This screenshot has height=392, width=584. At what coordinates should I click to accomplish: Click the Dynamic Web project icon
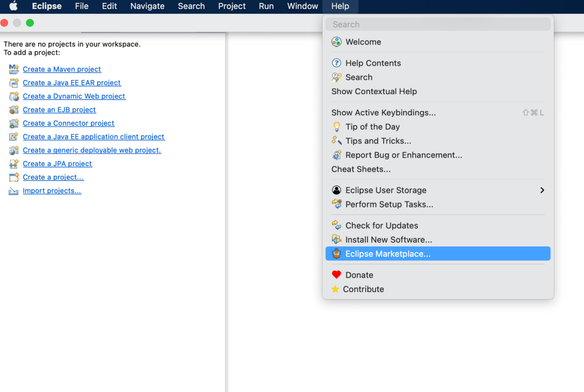(x=14, y=96)
